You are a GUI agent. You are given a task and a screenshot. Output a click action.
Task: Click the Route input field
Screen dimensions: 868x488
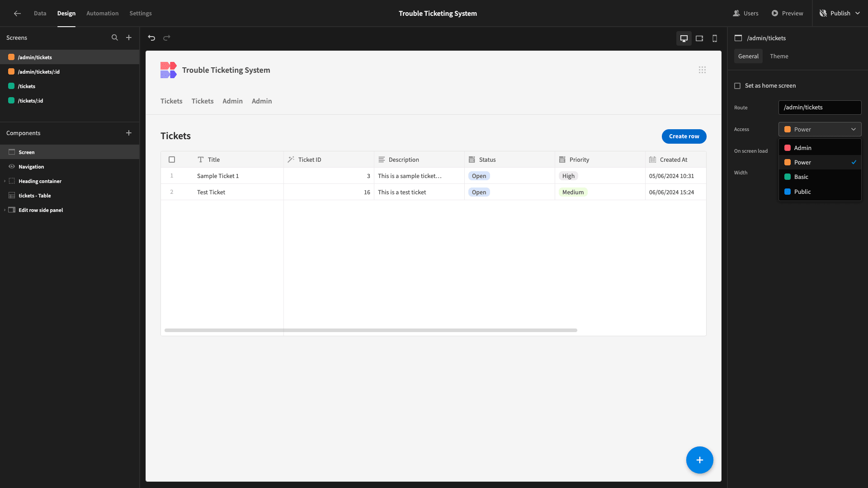(x=820, y=108)
